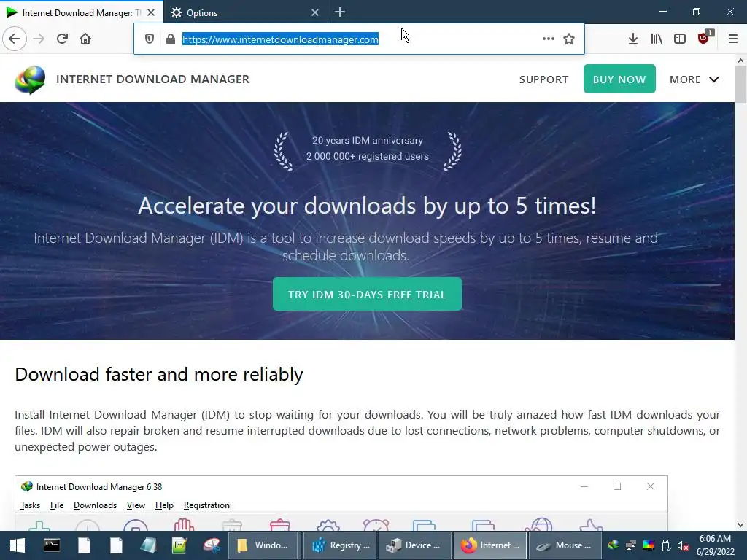Click Tasks menu in IDM screenshot

(30, 505)
